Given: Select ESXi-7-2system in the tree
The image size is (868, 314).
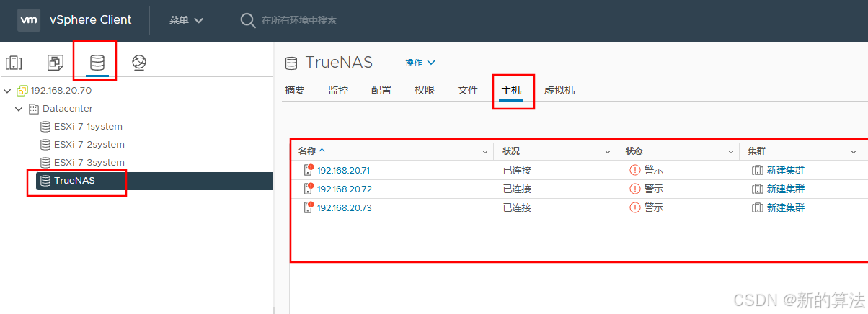Looking at the screenshot, I should click(89, 145).
